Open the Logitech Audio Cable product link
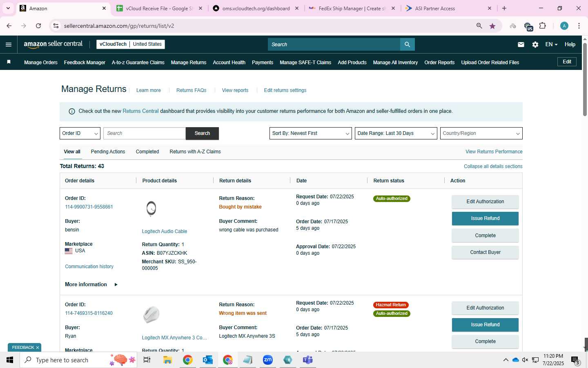 pos(165,231)
